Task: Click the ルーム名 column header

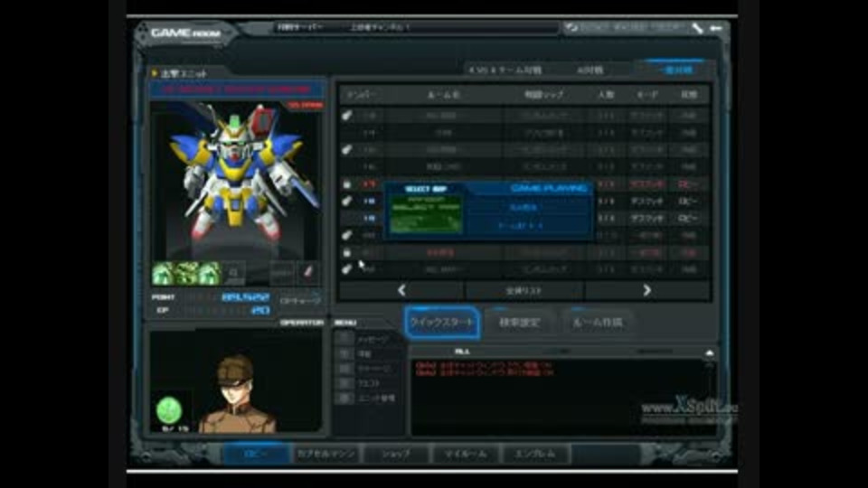Action: click(x=444, y=95)
